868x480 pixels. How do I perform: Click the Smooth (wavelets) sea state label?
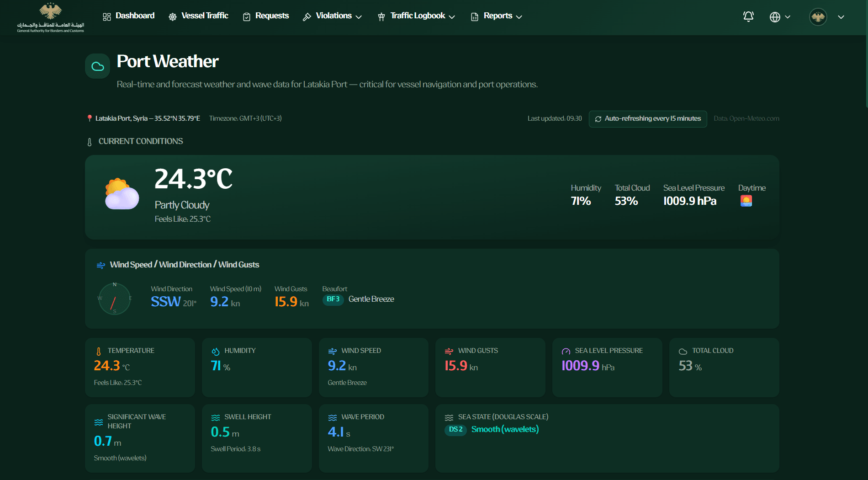[505, 430]
